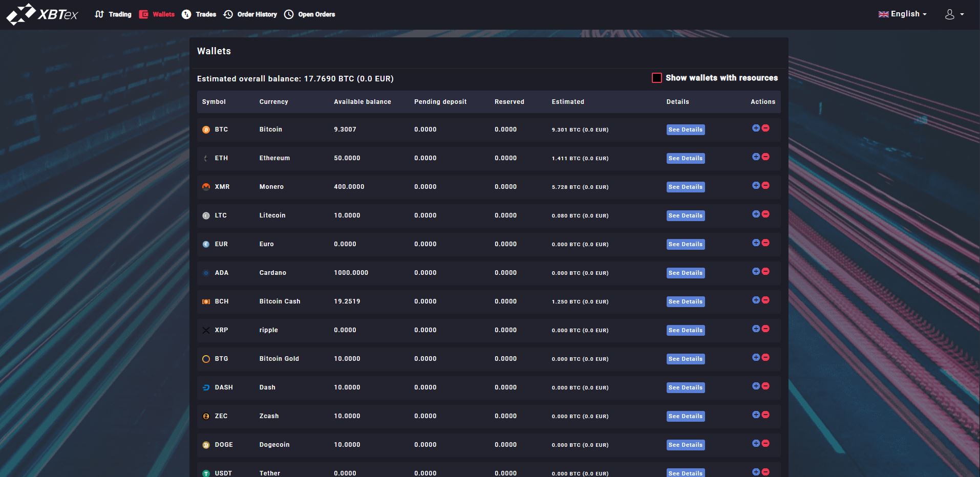Click the deposit plus icon for XRP
The image size is (980, 477).
[756, 329]
